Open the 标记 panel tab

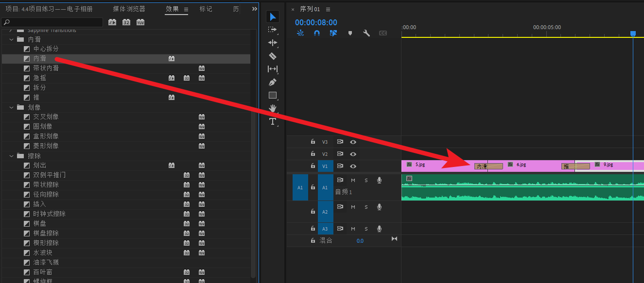(206, 9)
